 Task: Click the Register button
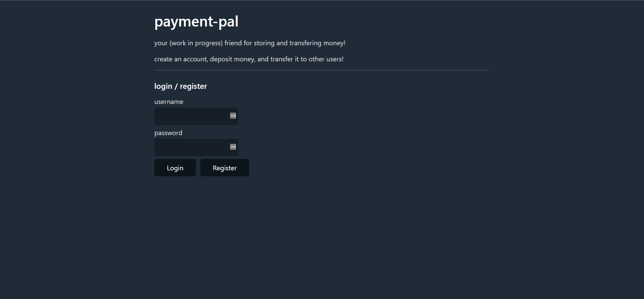coord(225,168)
